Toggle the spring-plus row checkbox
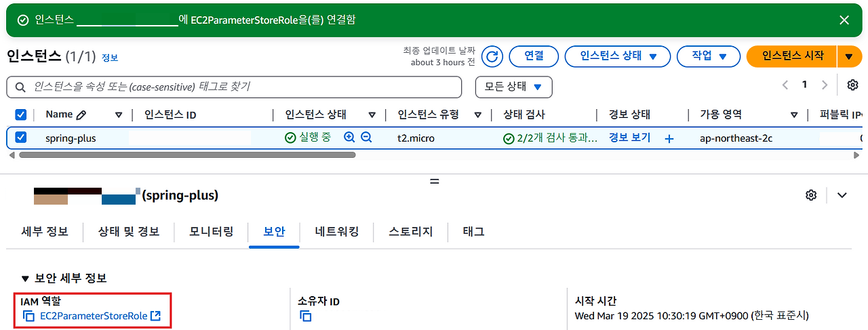This screenshot has width=868, height=330. coord(20,138)
